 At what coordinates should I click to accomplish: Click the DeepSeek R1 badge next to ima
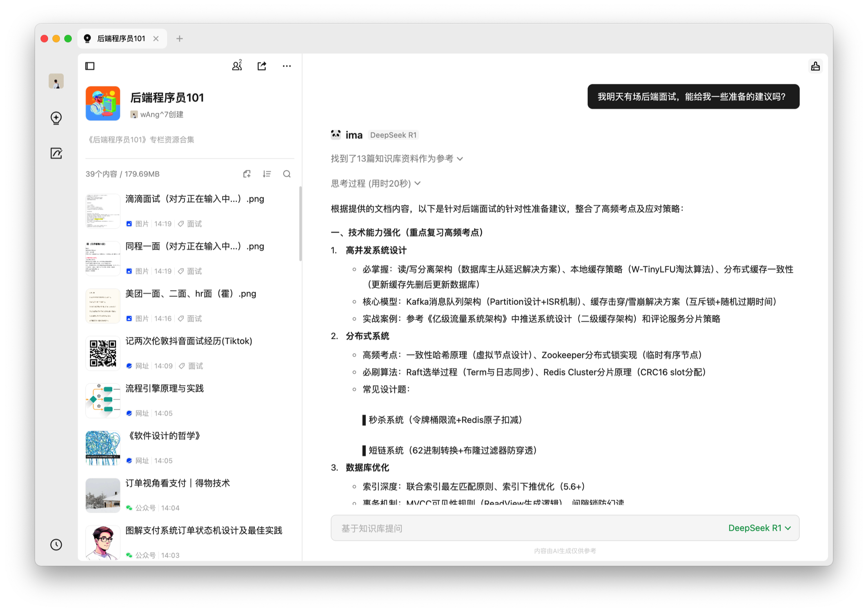[393, 135]
